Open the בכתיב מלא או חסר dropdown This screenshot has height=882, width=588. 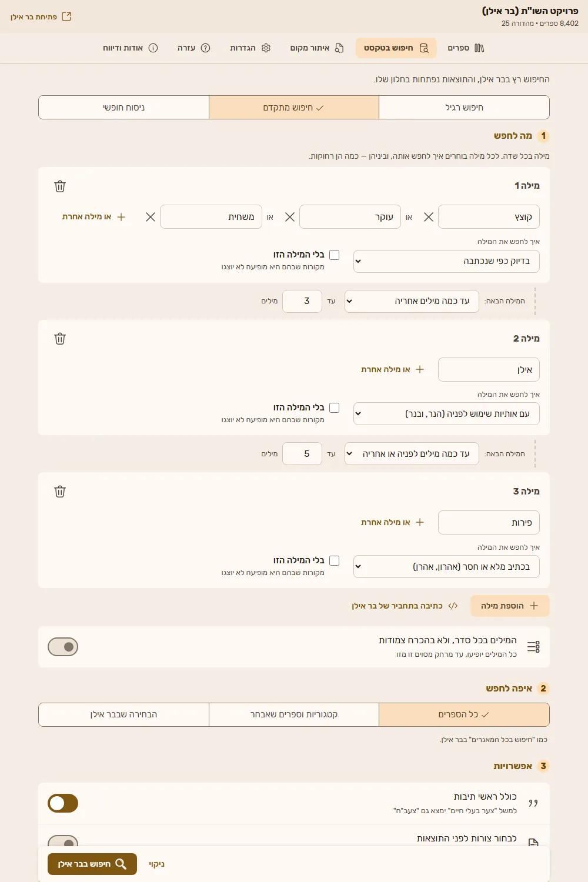(446, 566)
